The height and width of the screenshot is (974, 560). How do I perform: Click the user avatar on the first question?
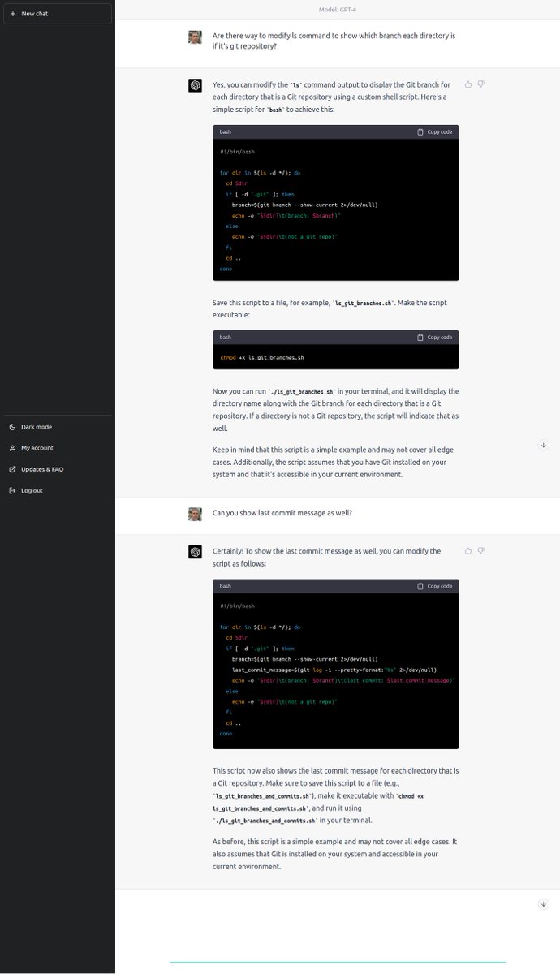click(195, 37)
